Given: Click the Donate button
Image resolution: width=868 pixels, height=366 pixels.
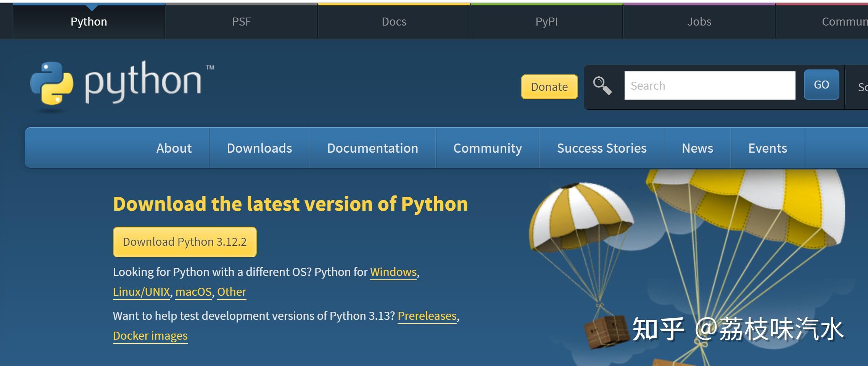Looking at the screenshot, I should [x=549, y=87].
